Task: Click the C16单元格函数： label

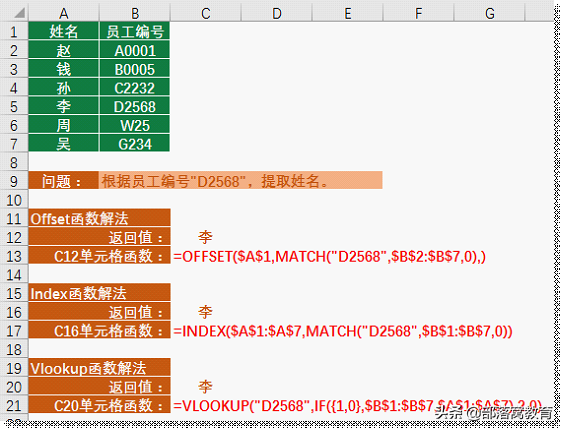Action: click(99, 330)
